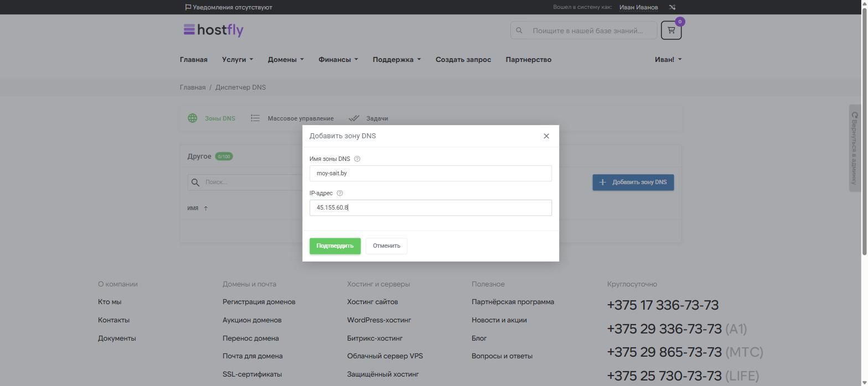The width and height of the screenshot is (868, 386).
Task: Focus the IP-адрес input field
Action: pos(431,208)
